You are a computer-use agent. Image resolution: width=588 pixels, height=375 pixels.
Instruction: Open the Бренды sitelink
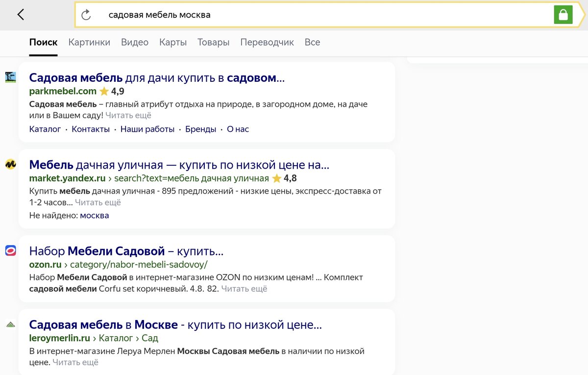(200, 129)
